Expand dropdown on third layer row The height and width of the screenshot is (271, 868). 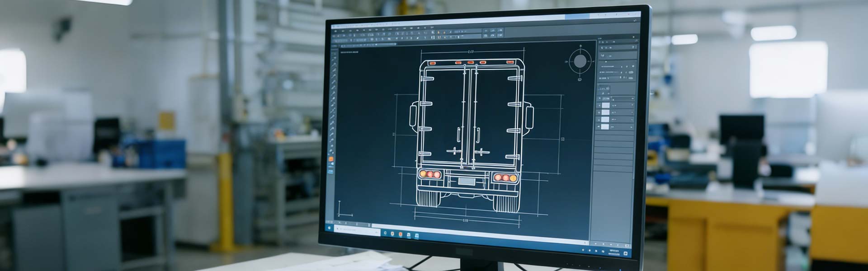[x=632, y=120]
